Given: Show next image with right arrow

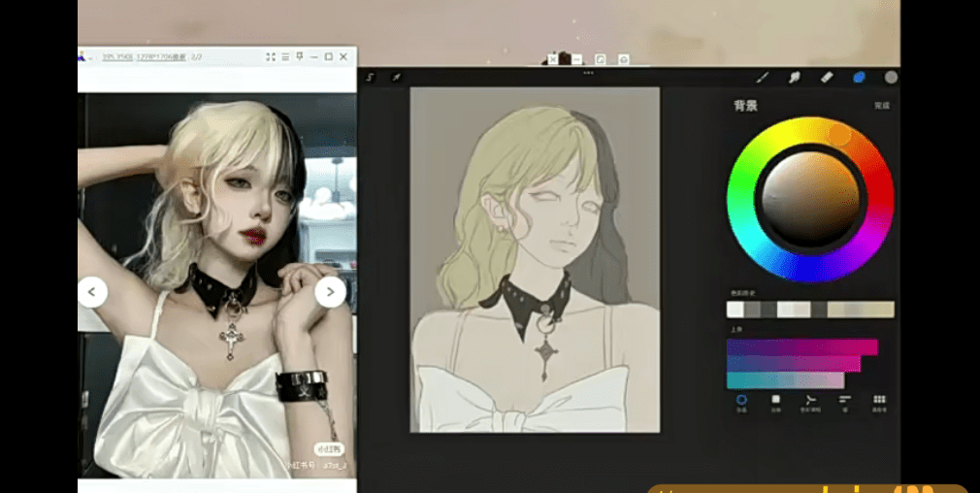Looking at the screenshot, I should (330, 292).
